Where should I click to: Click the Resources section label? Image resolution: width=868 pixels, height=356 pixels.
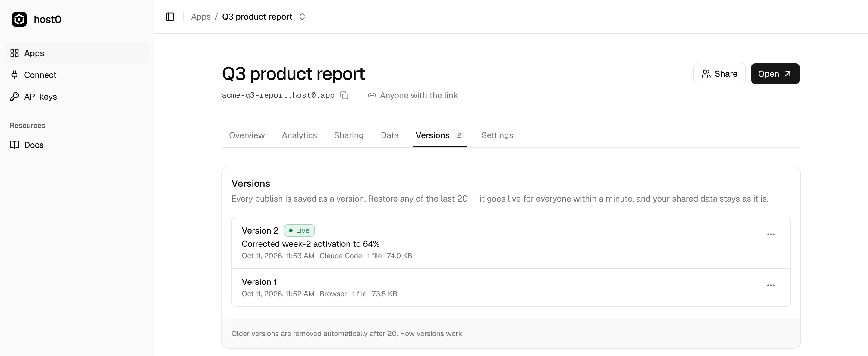coord(27,126)
